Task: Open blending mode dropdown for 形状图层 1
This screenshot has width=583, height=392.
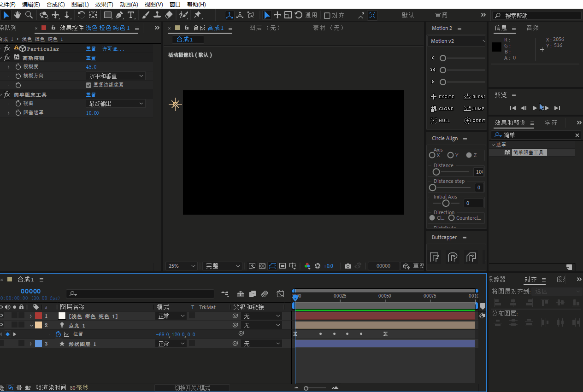Action: click(171, 344)
